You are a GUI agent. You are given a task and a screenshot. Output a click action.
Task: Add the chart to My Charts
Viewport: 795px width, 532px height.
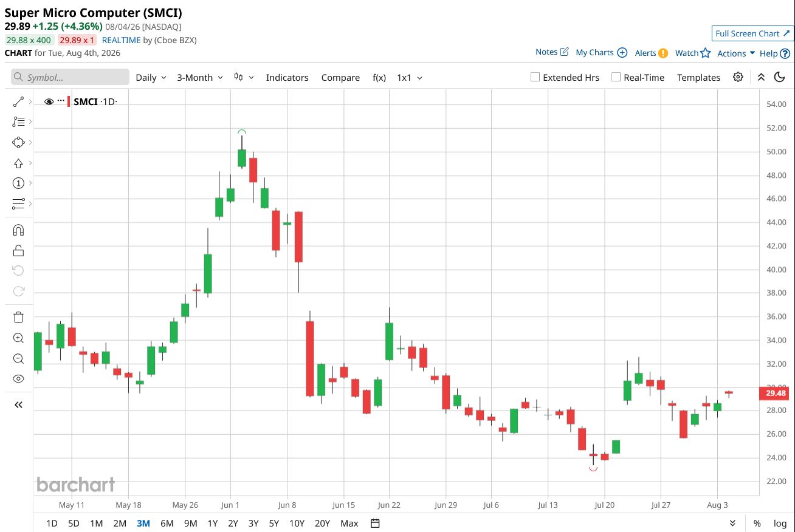point(601,53)
